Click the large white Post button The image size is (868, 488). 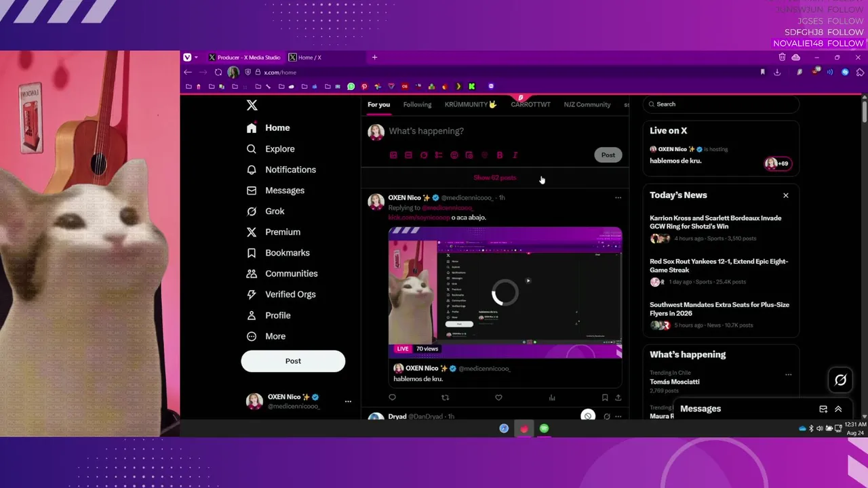coord(293,361)
